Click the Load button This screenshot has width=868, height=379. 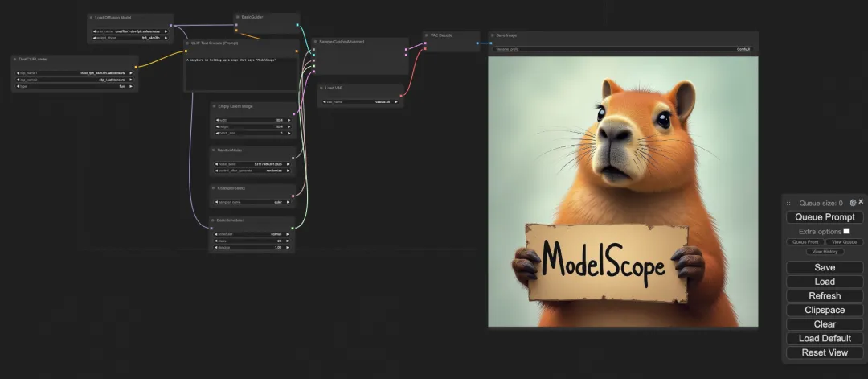click(825, 282)
